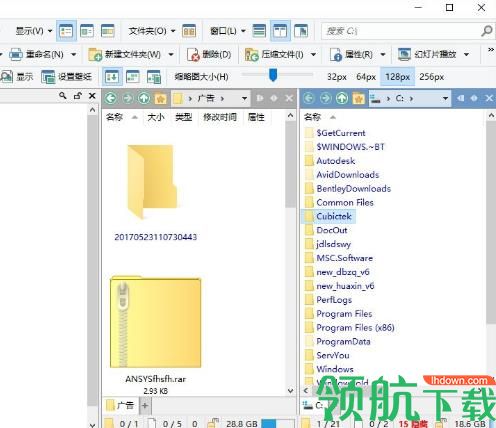Image resolution: width=496 pixels, height=428 pixels.
Task: Sort left pane by 修改时间 column
Action: [x=220, y=117]
